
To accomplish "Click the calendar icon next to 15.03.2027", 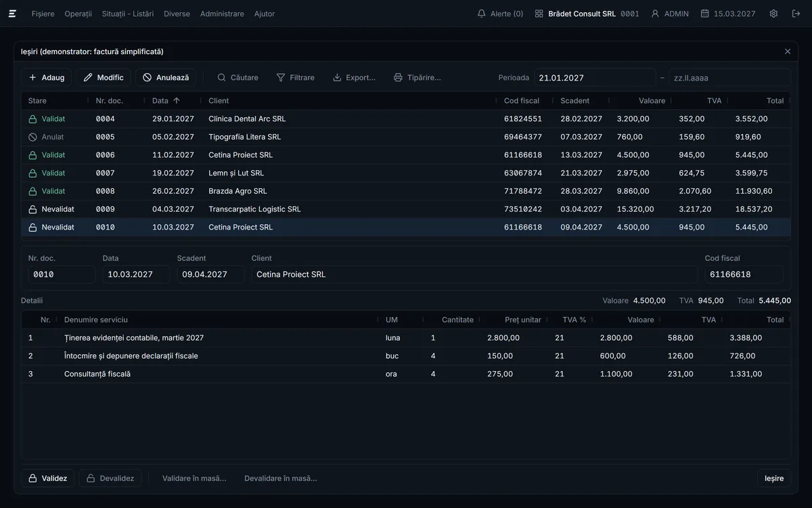I will point(704,14).
